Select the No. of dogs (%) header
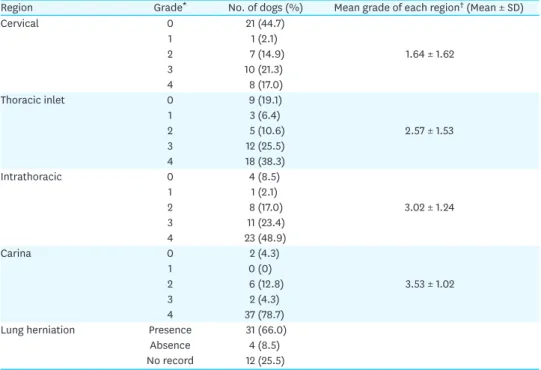The width and height of the screenshot is (541, 370). click(265, 8)
